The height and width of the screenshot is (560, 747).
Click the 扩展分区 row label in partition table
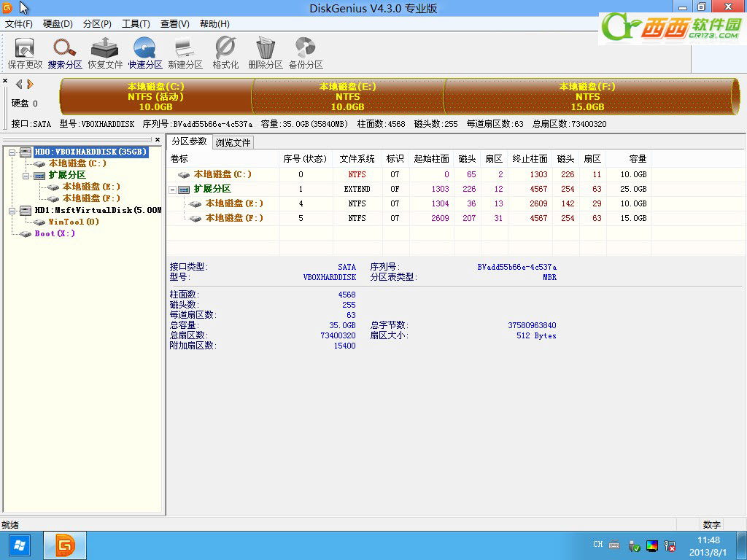[x=212, y=189]
